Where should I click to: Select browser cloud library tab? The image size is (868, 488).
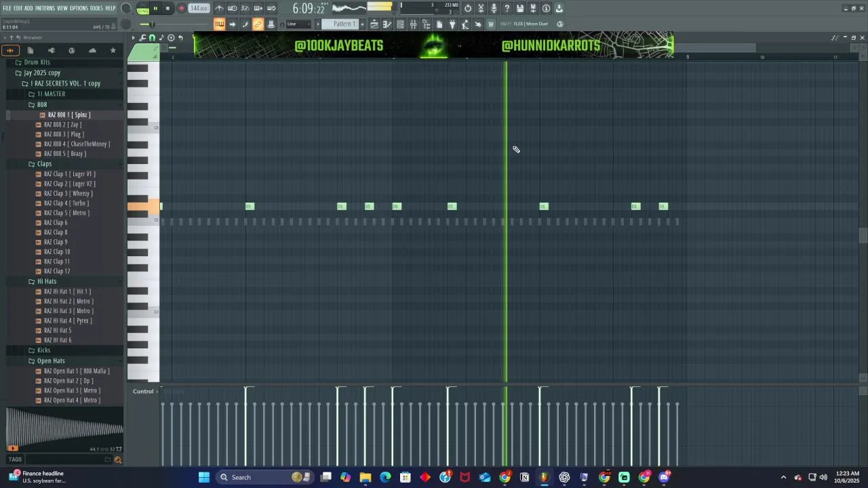coord(92,50)
